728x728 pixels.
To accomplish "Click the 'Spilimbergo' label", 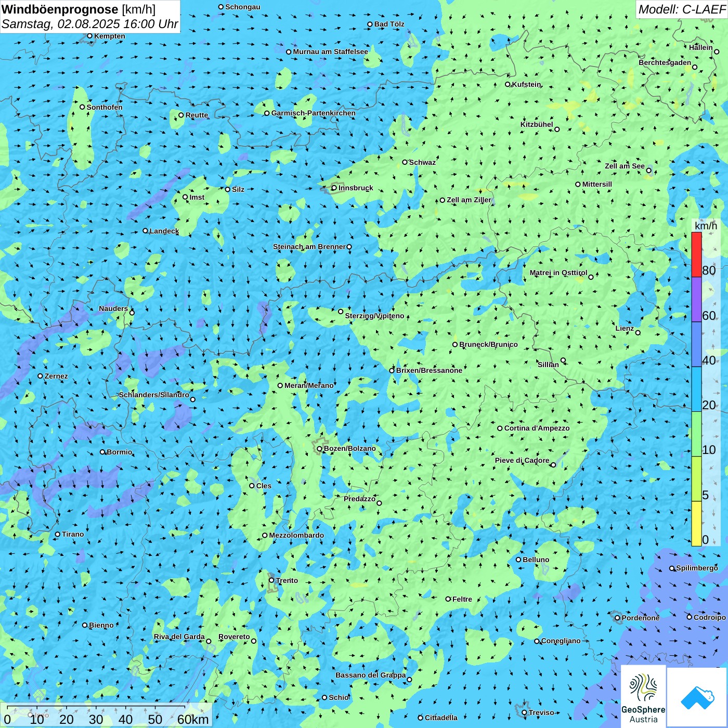I will 697,568.
